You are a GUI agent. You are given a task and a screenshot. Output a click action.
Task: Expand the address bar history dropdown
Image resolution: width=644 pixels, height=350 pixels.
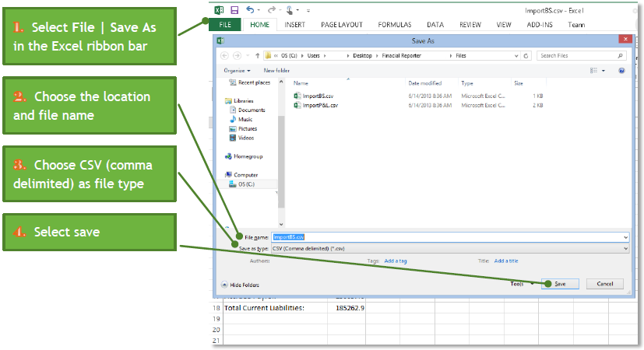click(x=516, y=55)
